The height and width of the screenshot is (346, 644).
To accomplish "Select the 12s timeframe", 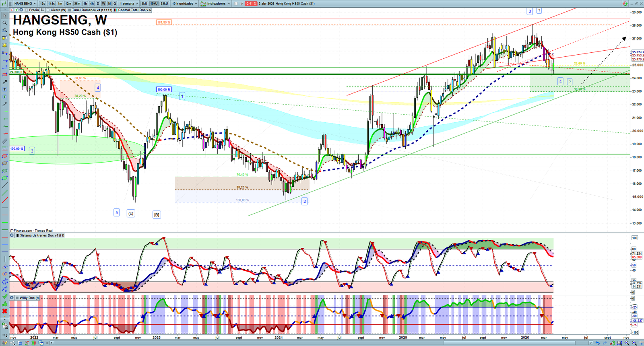I will pos(42,4).
